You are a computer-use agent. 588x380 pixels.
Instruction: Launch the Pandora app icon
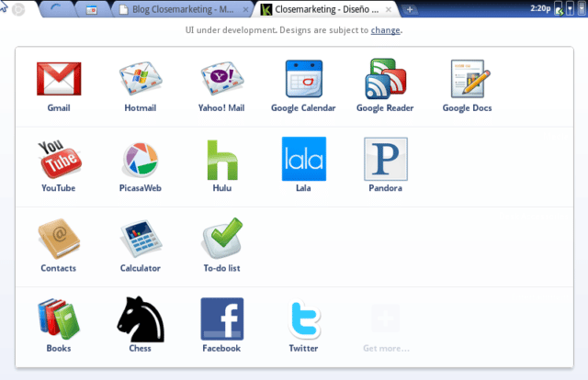[386, 159]
